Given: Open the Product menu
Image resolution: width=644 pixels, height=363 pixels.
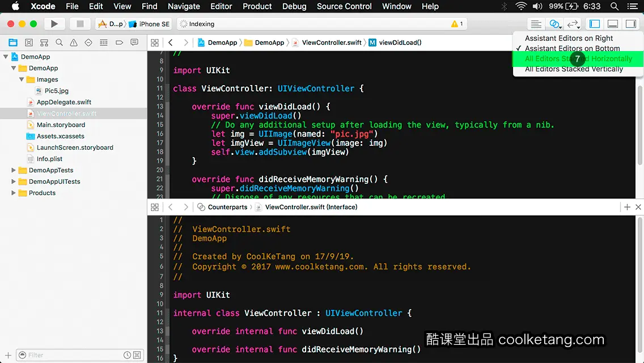Looking at the screenshot, I should coord(257,6).
